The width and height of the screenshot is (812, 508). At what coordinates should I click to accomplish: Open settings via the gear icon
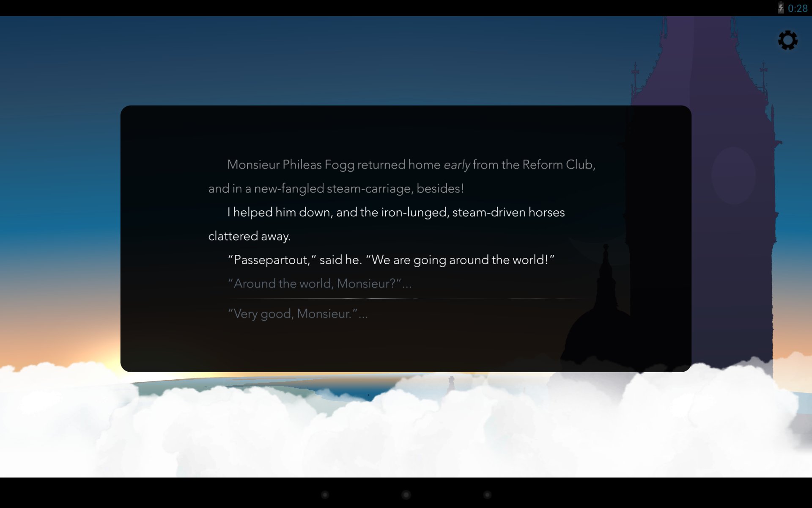pos(787,40)
